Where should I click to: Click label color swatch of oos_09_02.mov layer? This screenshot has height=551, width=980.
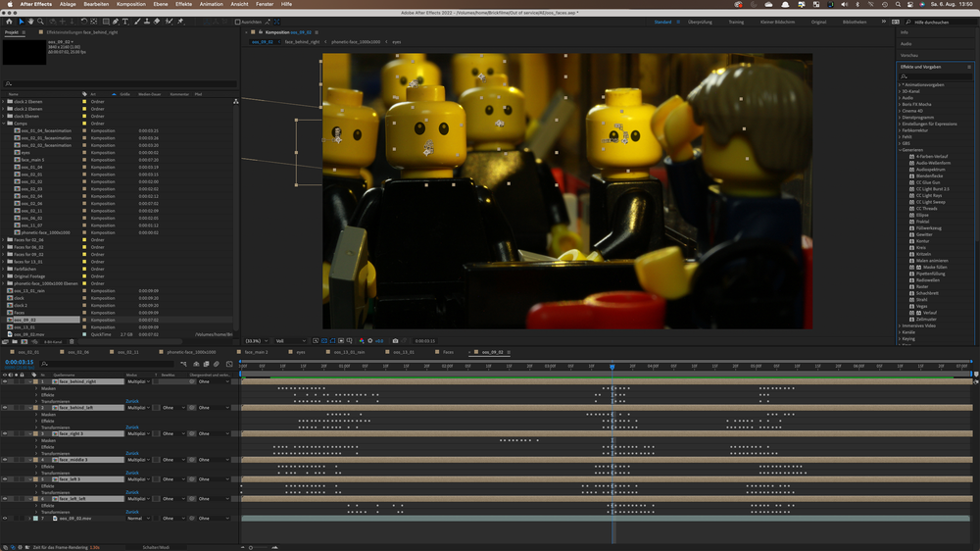coord(35,519)
